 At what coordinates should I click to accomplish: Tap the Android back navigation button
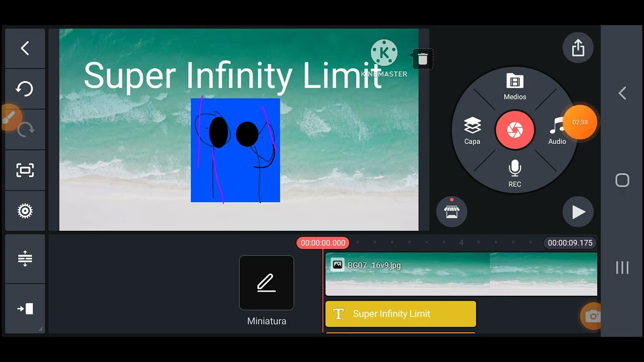pos(622,93)
